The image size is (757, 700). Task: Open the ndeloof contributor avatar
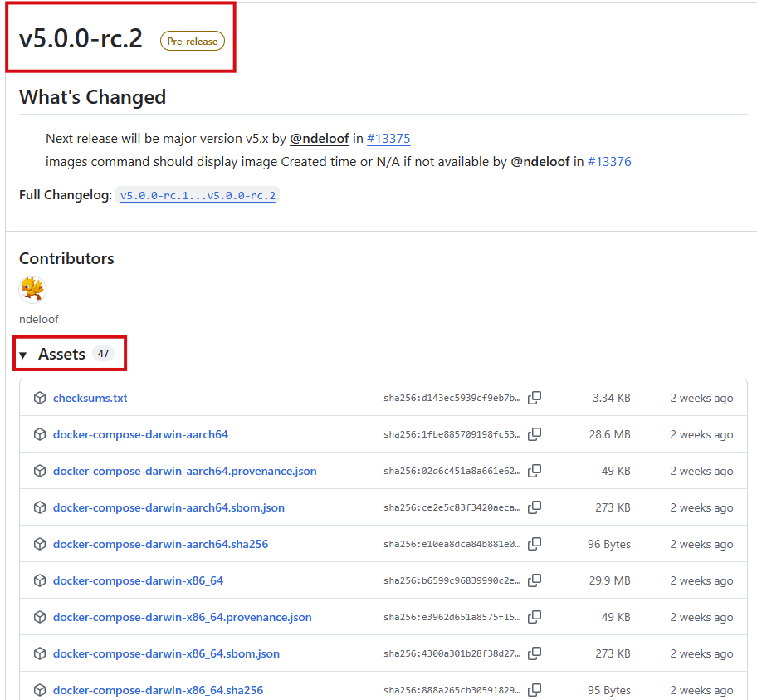tap(32, 289)
